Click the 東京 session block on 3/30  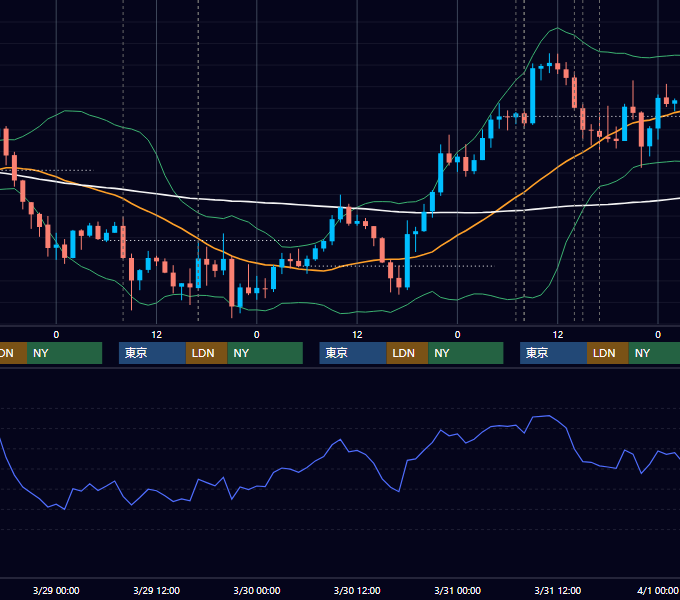point(353,353)
